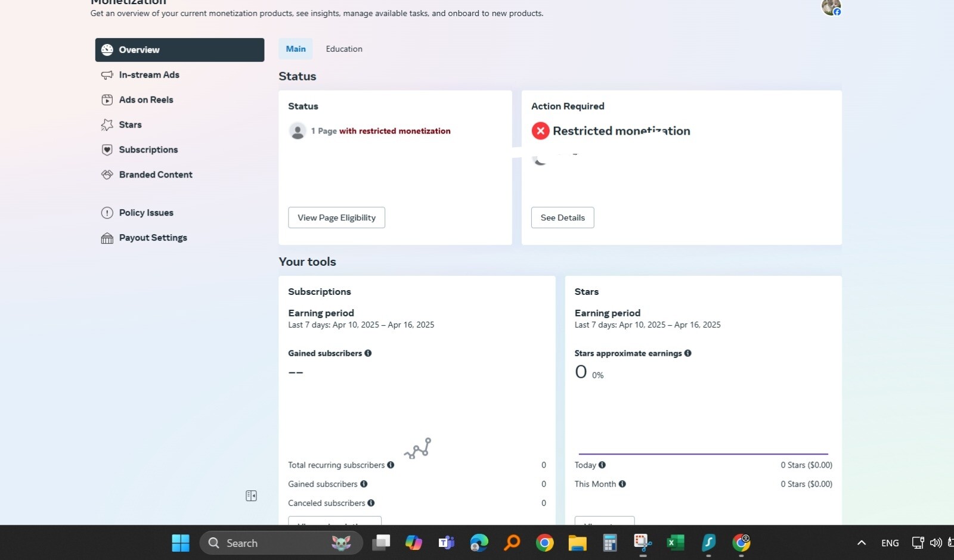Open Microsoft Teams from taskbar
Viewport: 954px width, 560px height.
pos(447,543)
